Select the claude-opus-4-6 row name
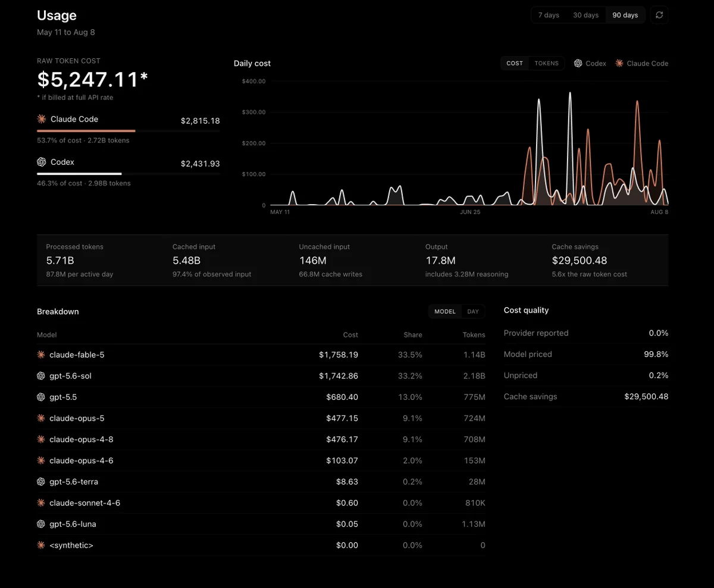714x588 pixels. [82, 461]
